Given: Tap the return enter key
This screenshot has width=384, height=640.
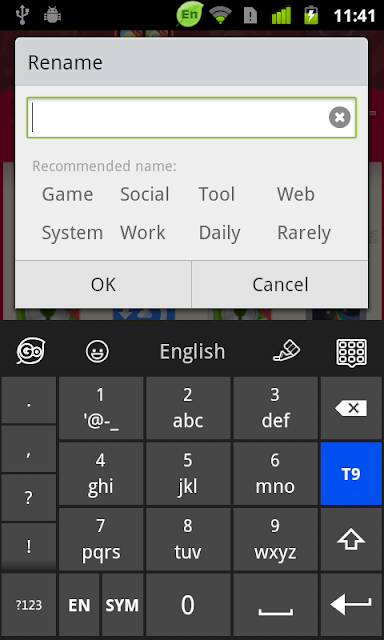Looking at the screenshot, I should [351, 605].
